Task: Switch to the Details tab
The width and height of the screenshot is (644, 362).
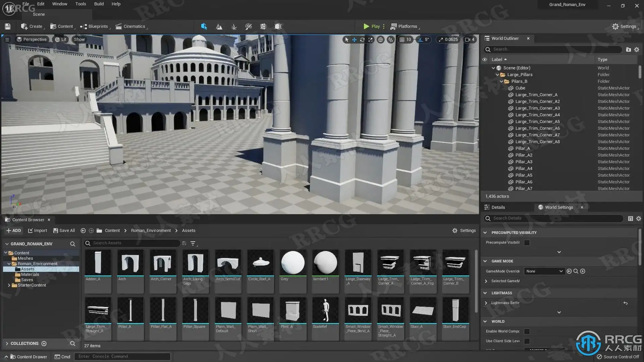Action: pos(498,207)
